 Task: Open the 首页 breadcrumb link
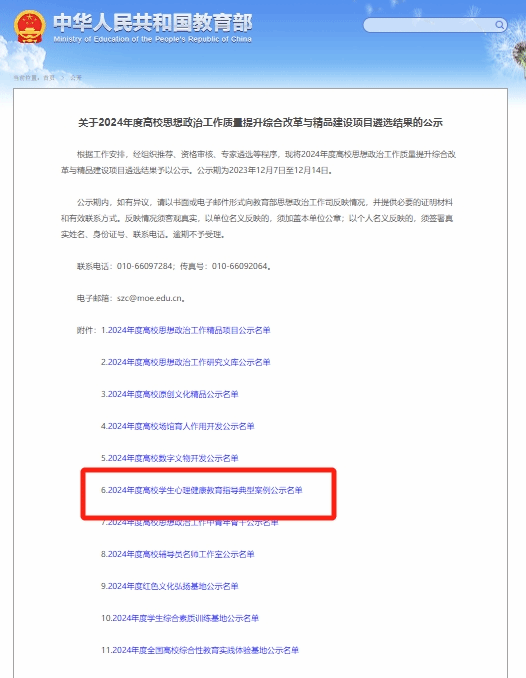pos(49,78)
